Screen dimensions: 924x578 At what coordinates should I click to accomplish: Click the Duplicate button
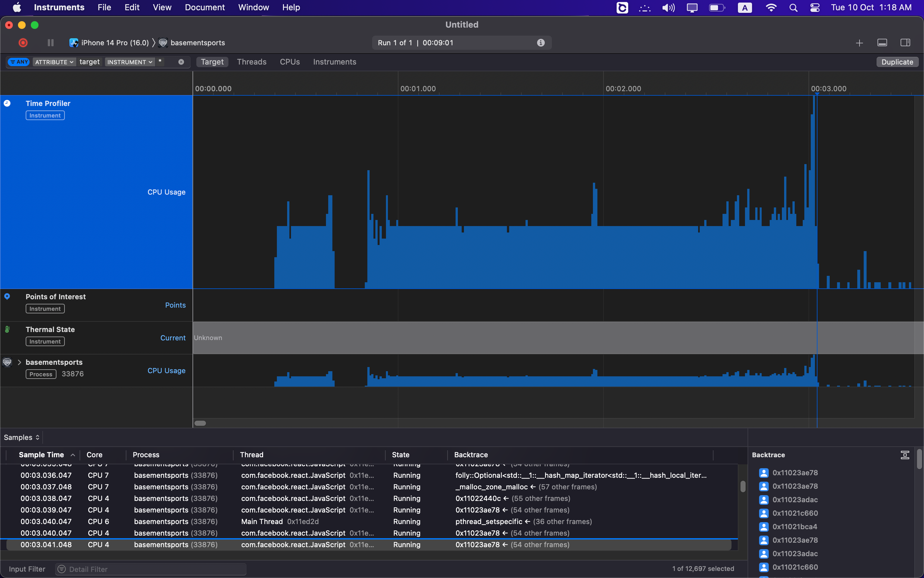(897, 62)
